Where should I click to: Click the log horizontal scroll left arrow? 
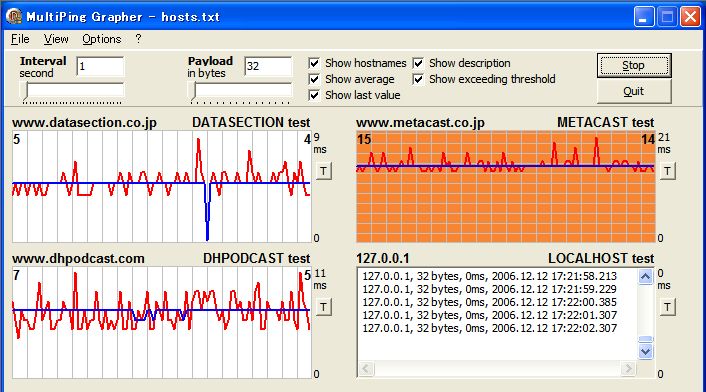click(x=366, y=369)
